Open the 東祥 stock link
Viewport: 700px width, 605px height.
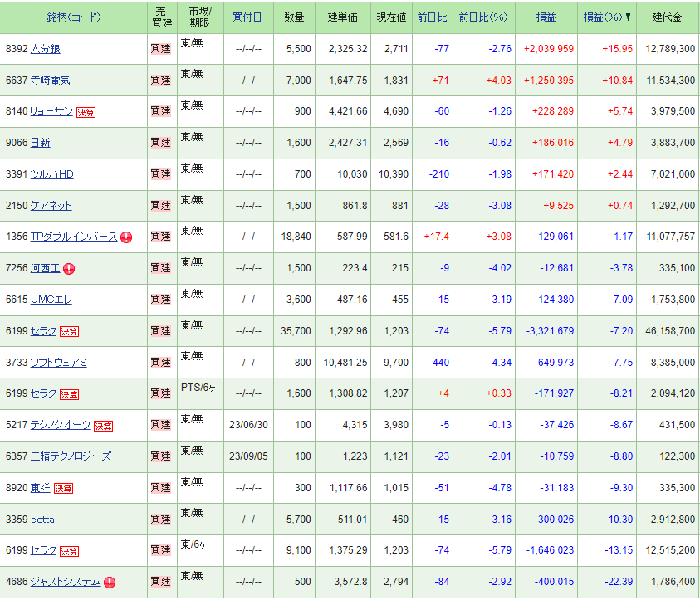pyautogui.click(x=40, y=488)
